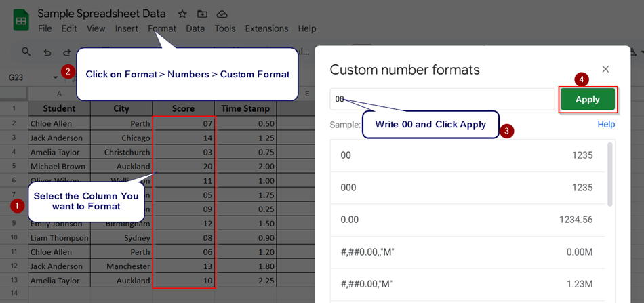Select the 0.00 format preset row
The image size is (644, 303).
coord(467,220)
